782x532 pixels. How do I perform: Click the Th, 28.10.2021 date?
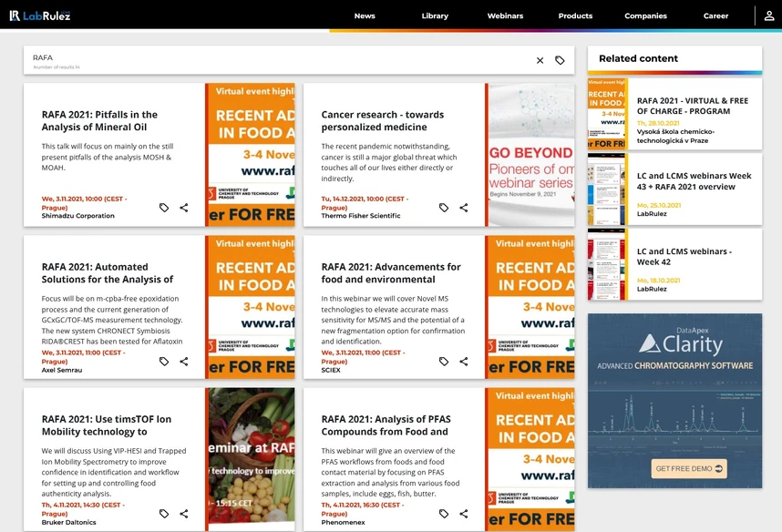pos(658,123)
